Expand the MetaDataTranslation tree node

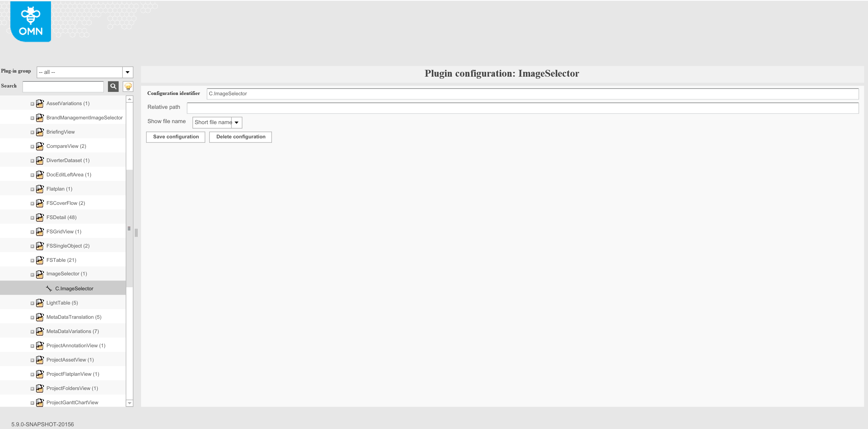tap(32, 317)
